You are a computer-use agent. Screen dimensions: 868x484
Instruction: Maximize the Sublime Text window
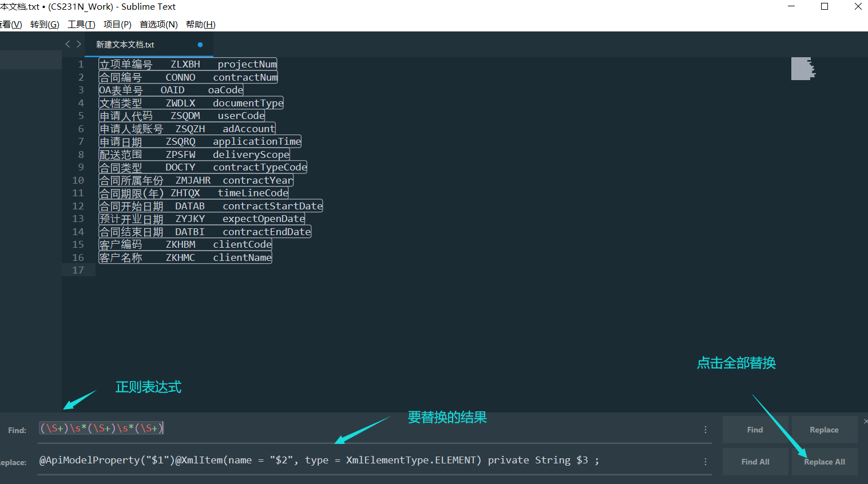coord(825,6)
